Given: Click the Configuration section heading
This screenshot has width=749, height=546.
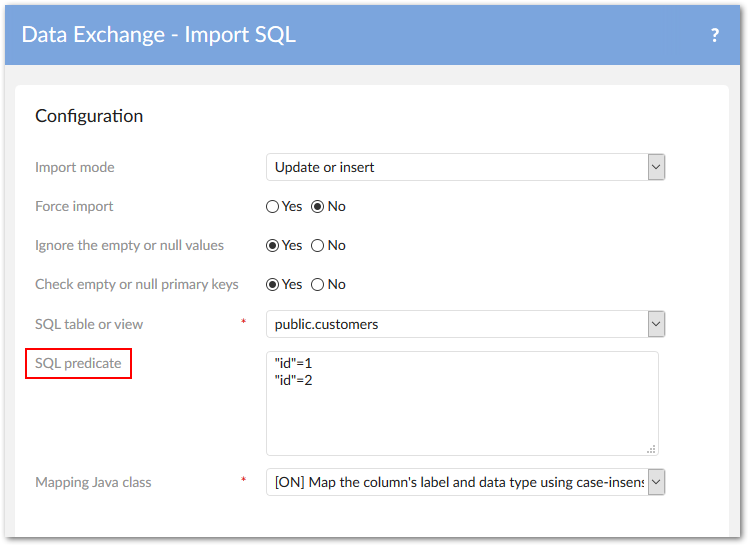Looking at the screenshot, I should click(89, 116).
